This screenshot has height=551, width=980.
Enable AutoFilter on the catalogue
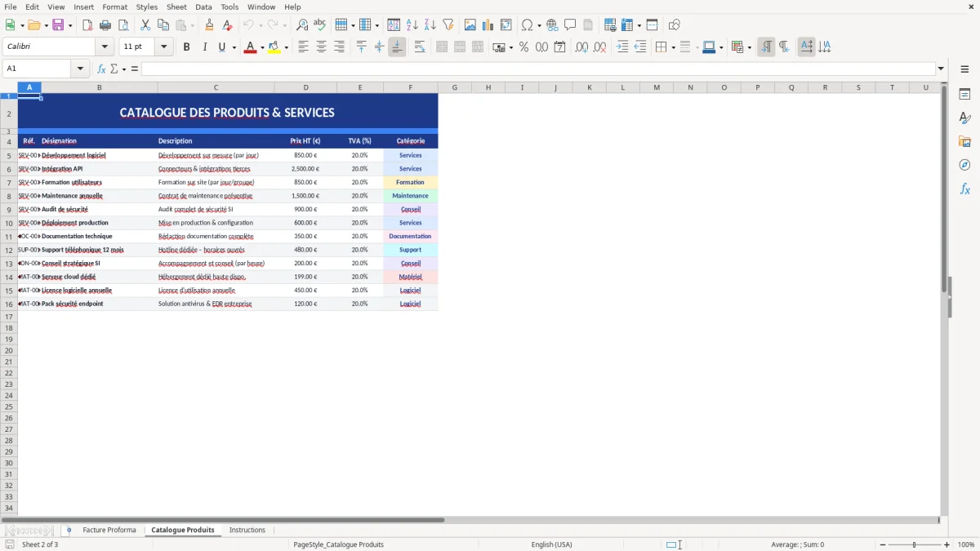[448, 24]
